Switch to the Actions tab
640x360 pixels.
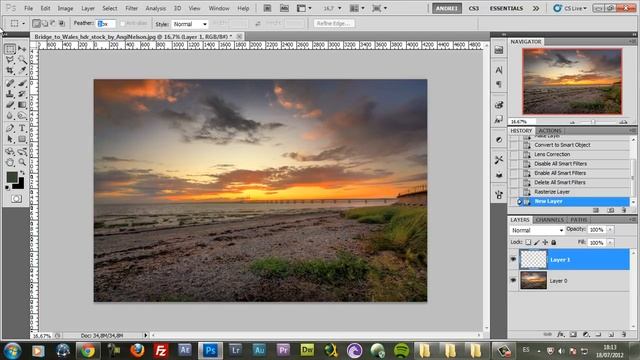click(550, 131)
